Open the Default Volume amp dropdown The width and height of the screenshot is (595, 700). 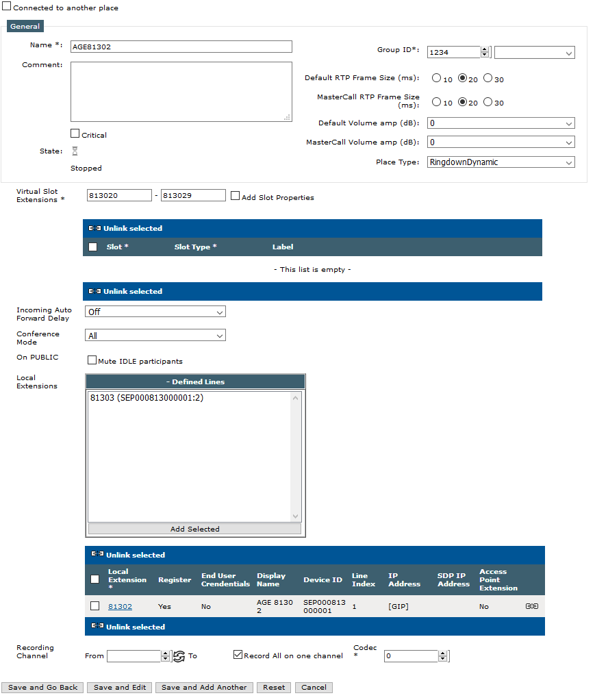[501, 123]
